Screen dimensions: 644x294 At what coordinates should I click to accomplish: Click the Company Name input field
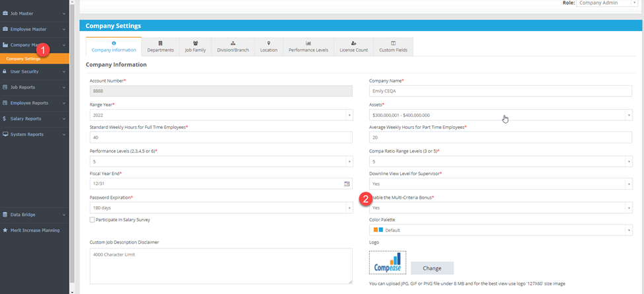501,91
